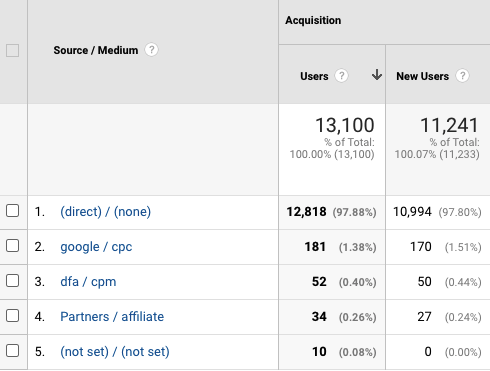Click New Users value 170
Image resolution: width=490 pixels, height=371 pixels.
coord(421,247)
